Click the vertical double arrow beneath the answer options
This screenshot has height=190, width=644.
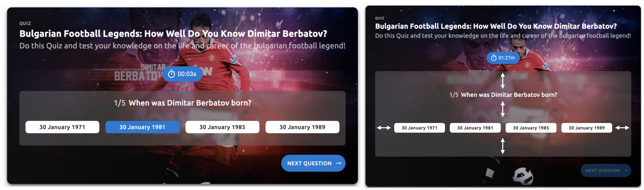pos(502,146)
